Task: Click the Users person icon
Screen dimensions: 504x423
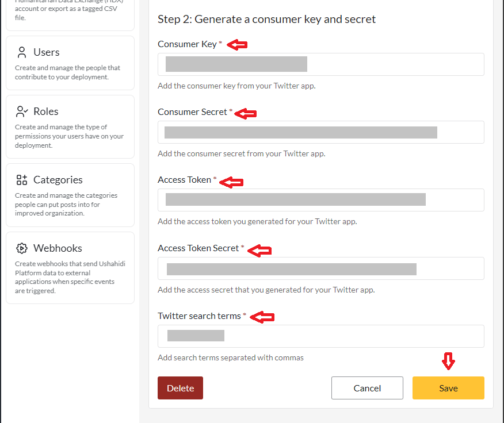Action: tap(21, 51)
